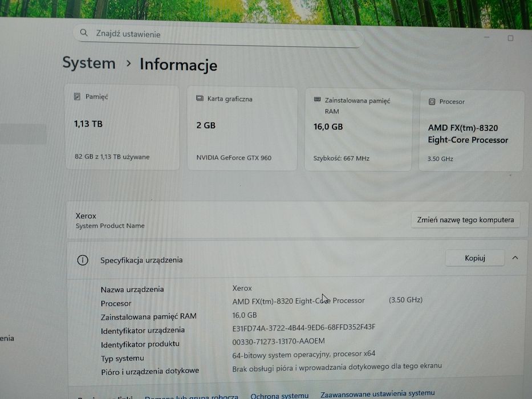Select the '(3.50 GHz)' processor speed value

click(x=405, y=300)
